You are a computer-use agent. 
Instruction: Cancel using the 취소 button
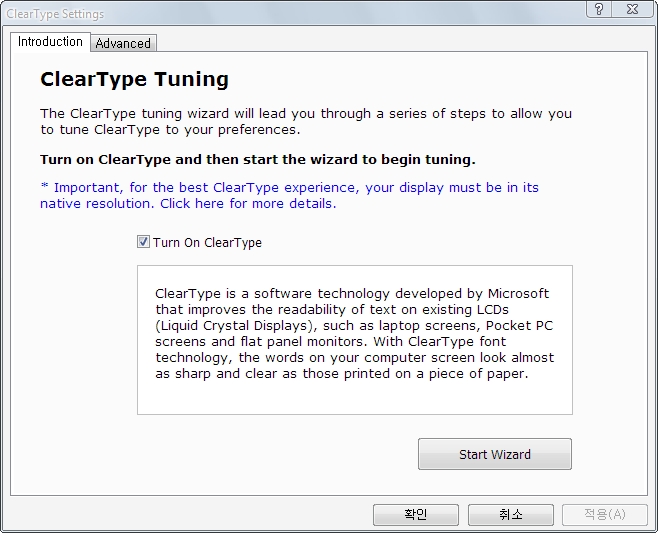(x=511, y=515)
